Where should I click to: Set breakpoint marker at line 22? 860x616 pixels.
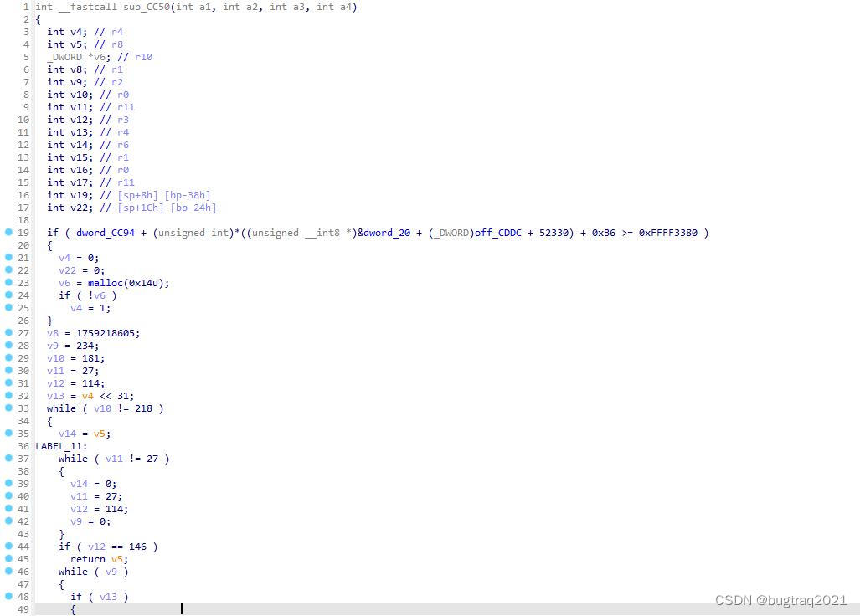[x=8, y=270]
